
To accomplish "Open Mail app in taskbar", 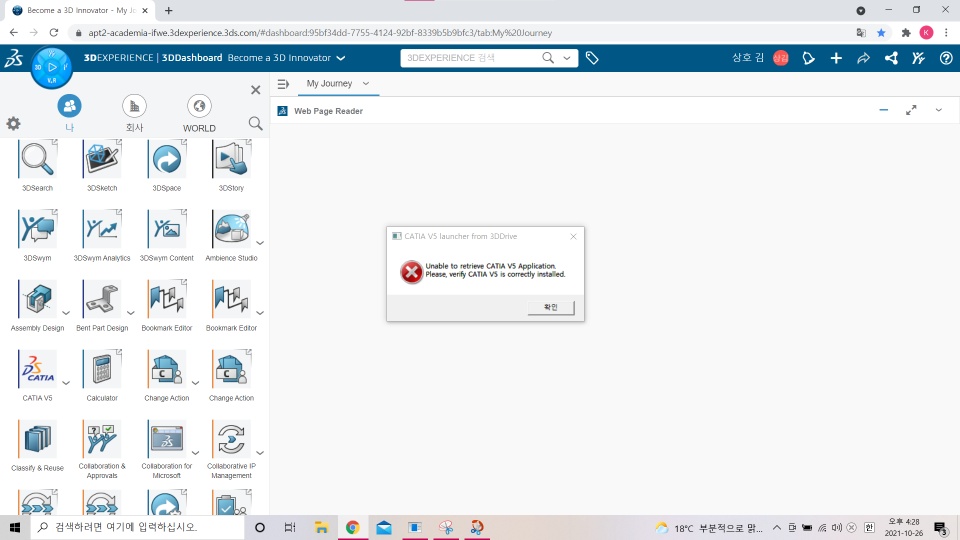I will pos(384,527).
